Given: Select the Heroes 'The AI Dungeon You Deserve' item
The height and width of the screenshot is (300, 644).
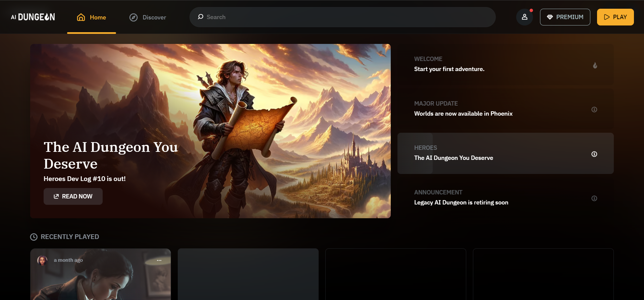Looking at the screenshot, I should [505, 154].
